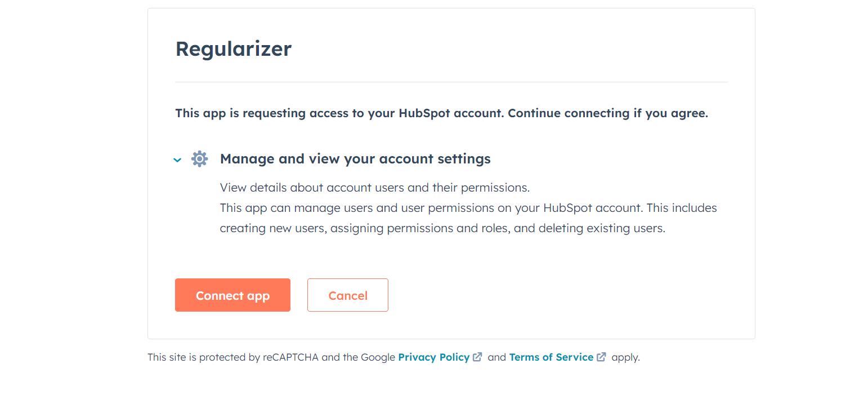
Task: Click "Continue connecting if you agree" text
Action: point(608,113)
